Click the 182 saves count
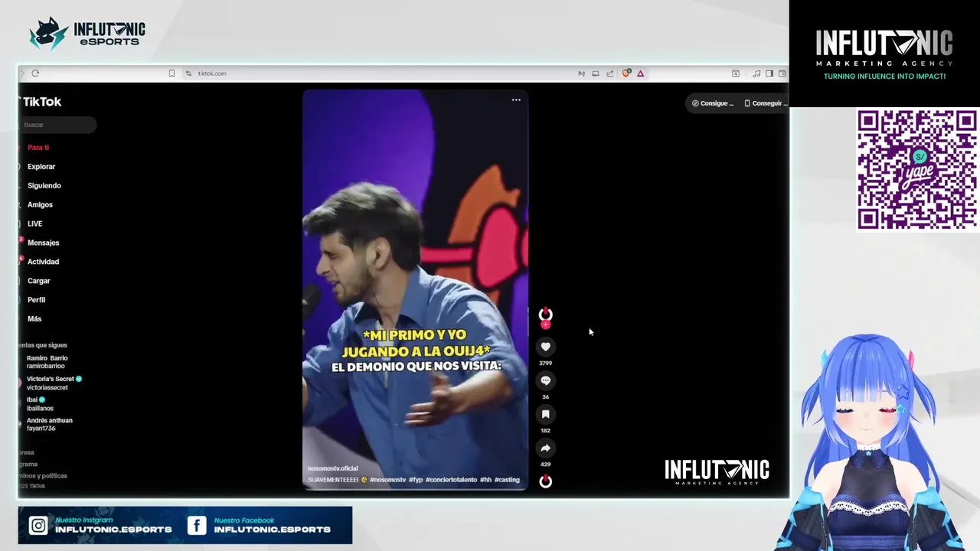The width and height of the screenshot is (980, 551). tap(545, 430)
